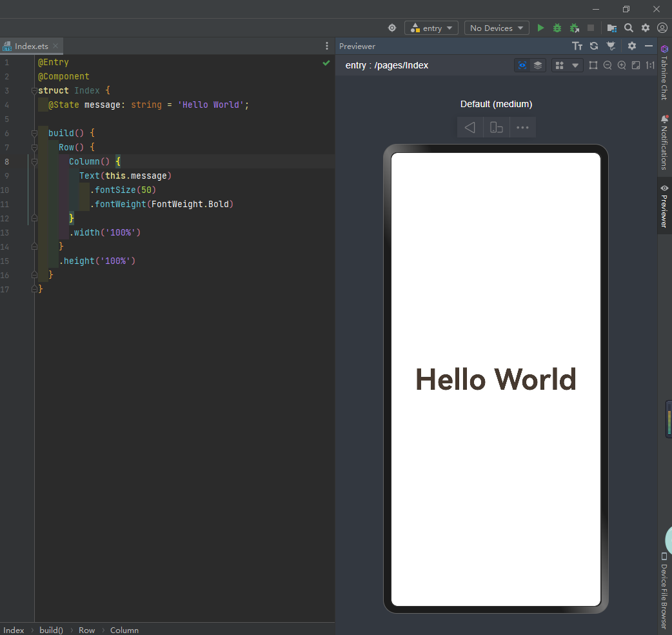Place cursor on @Entry decorator
The image size is (672, 635).
(x=53, y=62)
